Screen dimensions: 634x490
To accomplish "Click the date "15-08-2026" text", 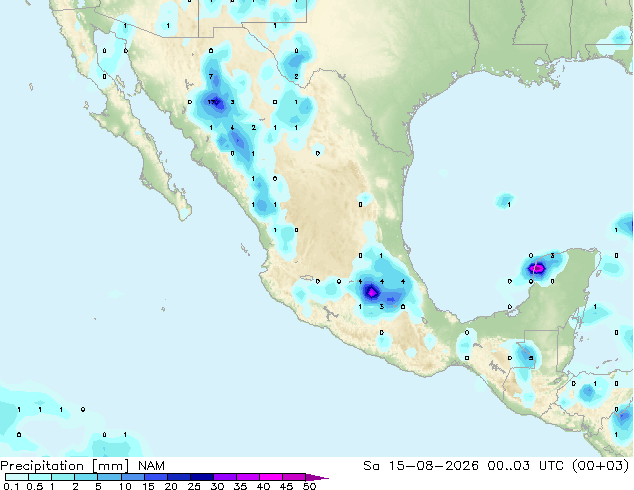I will 433,466.
